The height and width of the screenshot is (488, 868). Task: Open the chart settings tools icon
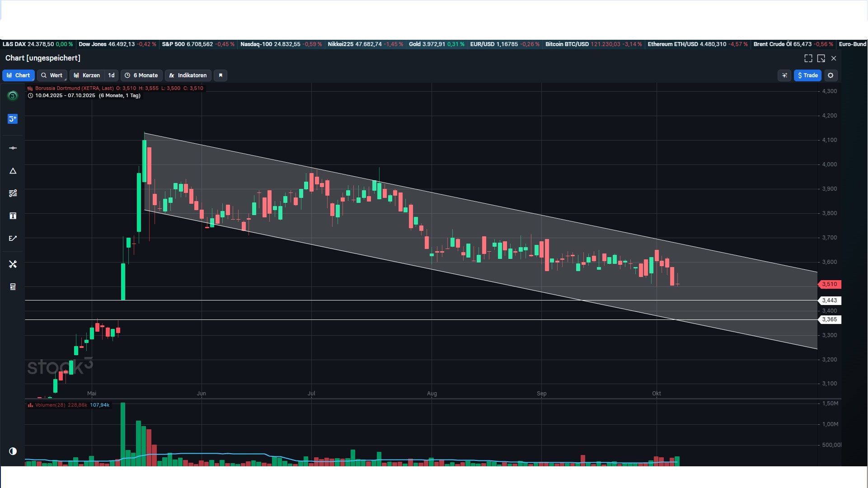click(13, 264)
